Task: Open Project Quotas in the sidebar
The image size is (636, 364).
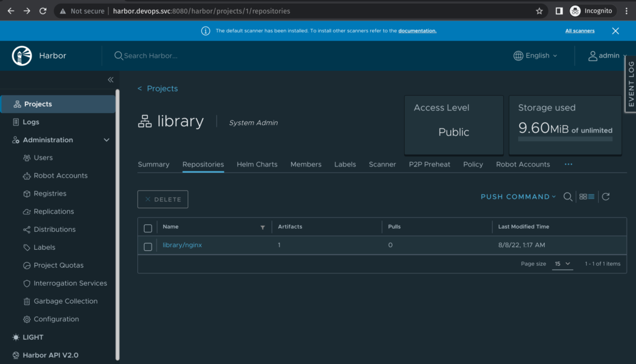Action: pos(58,265)
